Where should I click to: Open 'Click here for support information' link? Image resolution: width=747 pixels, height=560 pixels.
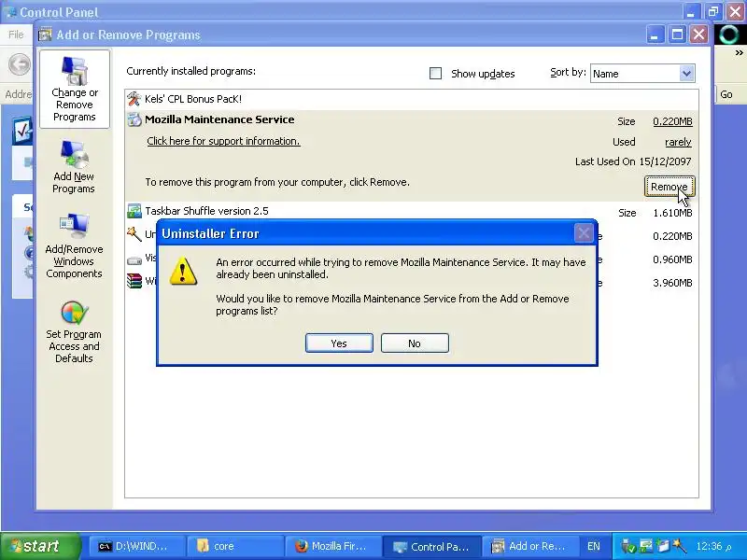[223, 141]
